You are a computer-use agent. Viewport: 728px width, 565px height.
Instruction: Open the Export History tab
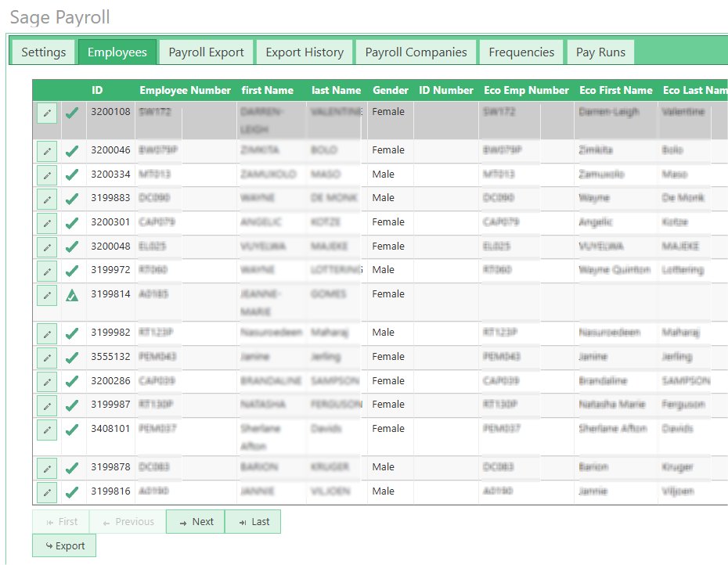tap(305, 52)
